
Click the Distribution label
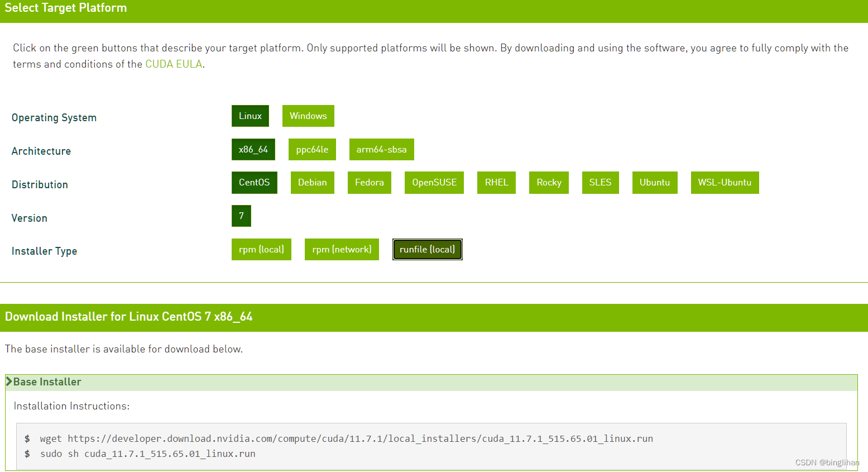pos(40,185)
